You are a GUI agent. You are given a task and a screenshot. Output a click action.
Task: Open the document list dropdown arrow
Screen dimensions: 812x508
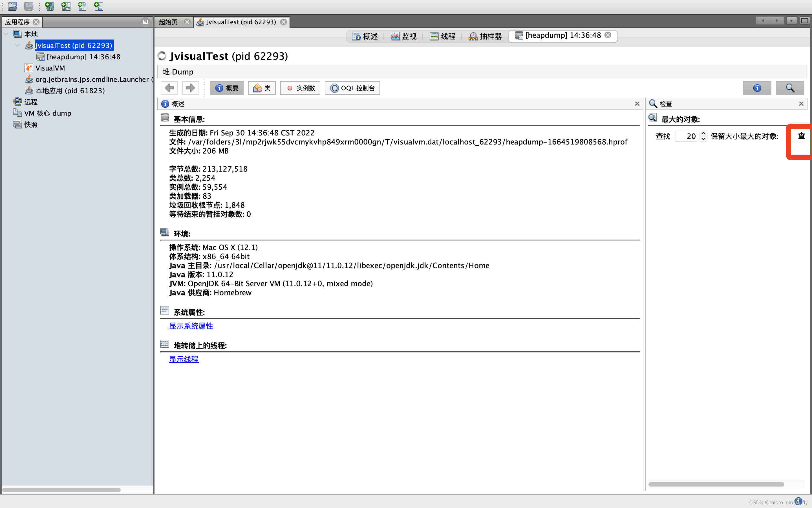(x=791, y=21)
